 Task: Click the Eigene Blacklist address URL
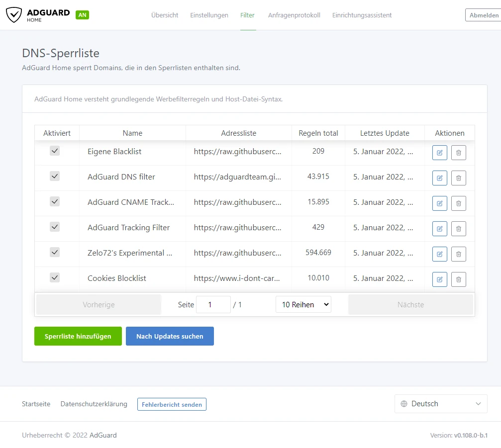[x=237, y=151]
